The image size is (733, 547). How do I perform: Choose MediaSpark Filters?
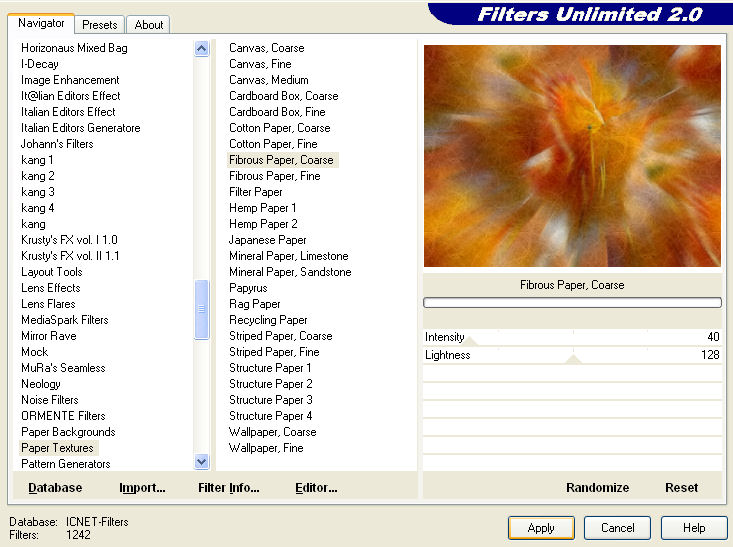pos(65,320)
